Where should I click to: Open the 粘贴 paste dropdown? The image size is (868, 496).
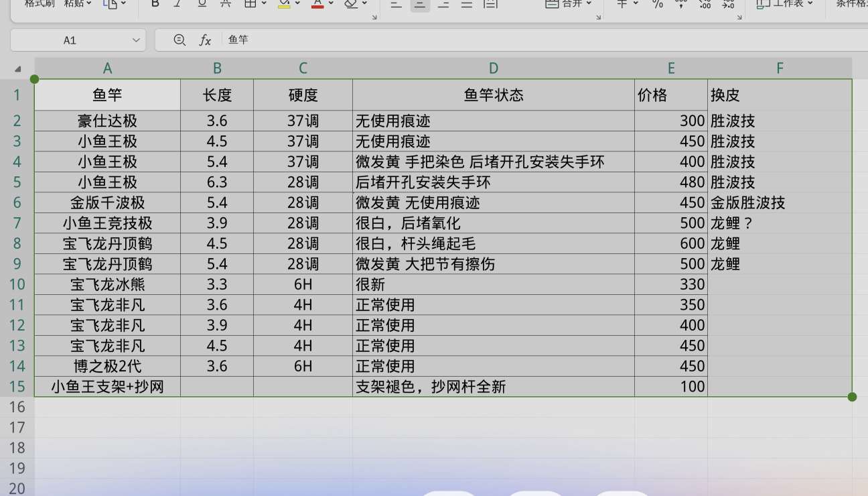coord(78,3)
